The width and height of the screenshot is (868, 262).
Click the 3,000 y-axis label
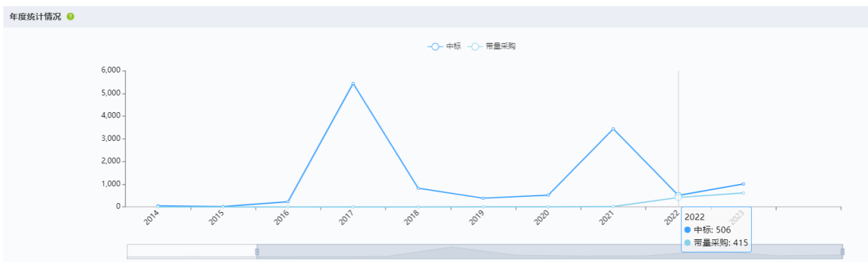point(111,139)
